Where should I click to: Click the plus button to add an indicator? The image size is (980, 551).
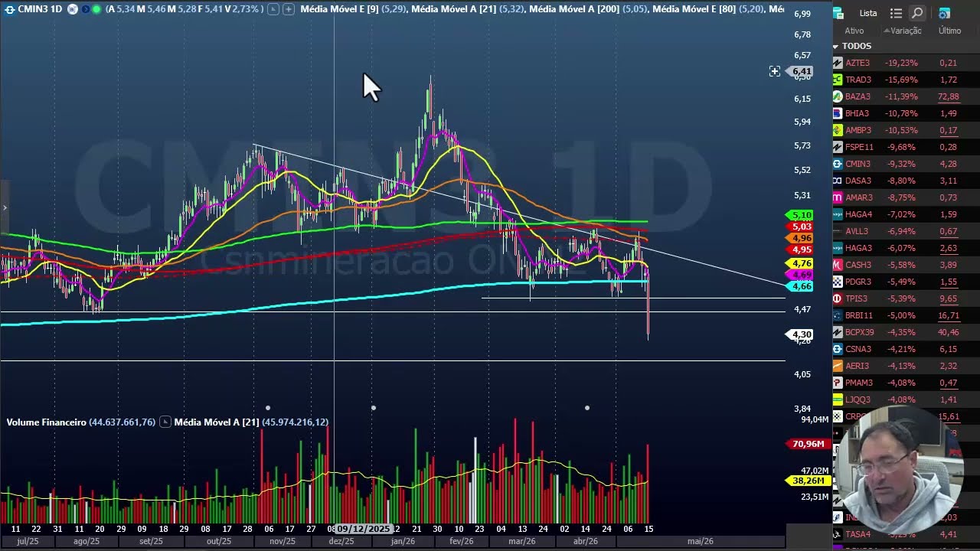pos(288,9)
